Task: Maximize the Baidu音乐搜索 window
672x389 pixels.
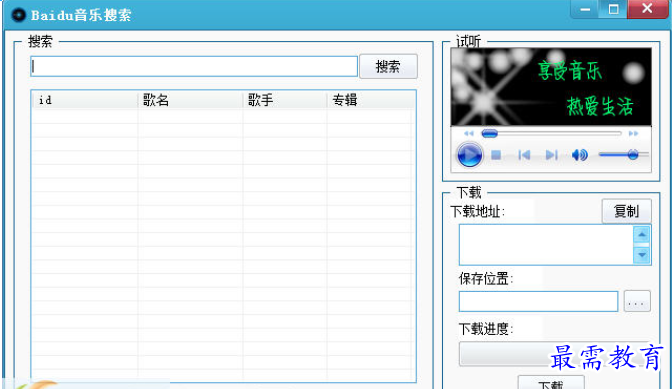Action: [613, 9]
